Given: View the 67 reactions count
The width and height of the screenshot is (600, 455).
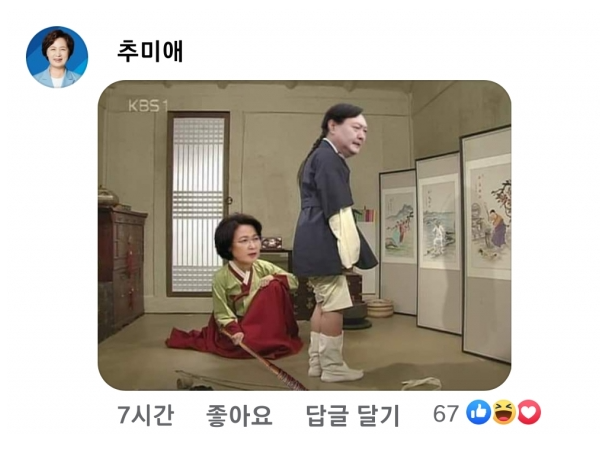Looking at the screenshot, I should point(446,414).
